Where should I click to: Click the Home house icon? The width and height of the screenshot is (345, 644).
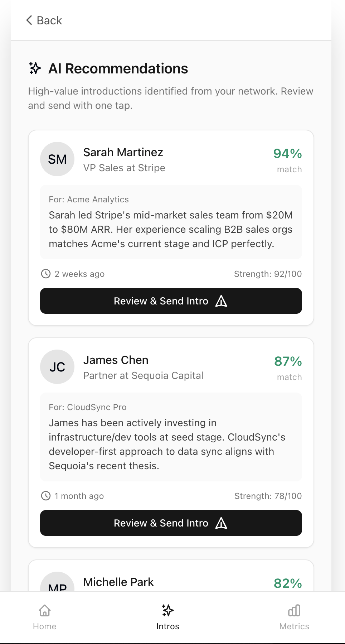pos(45,610)
